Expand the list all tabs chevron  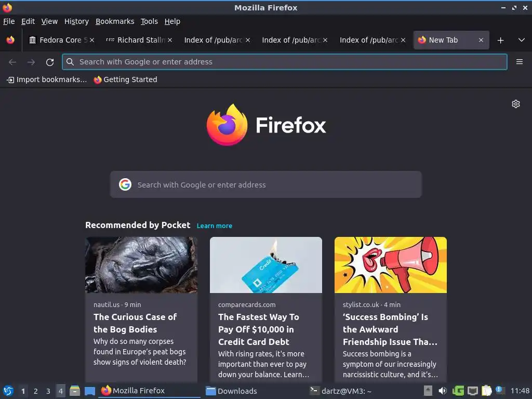click(x=522, y=40)
